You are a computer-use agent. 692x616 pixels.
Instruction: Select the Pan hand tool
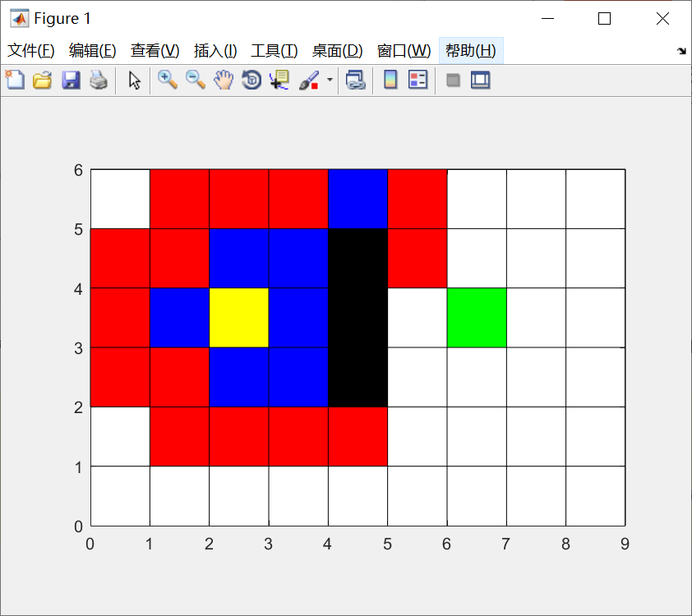[224, 80]
